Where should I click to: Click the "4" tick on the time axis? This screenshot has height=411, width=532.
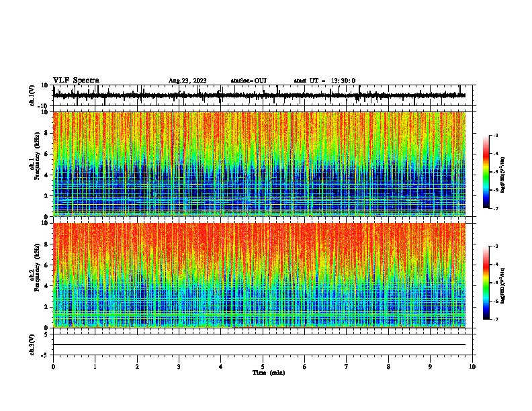point(221,367)
